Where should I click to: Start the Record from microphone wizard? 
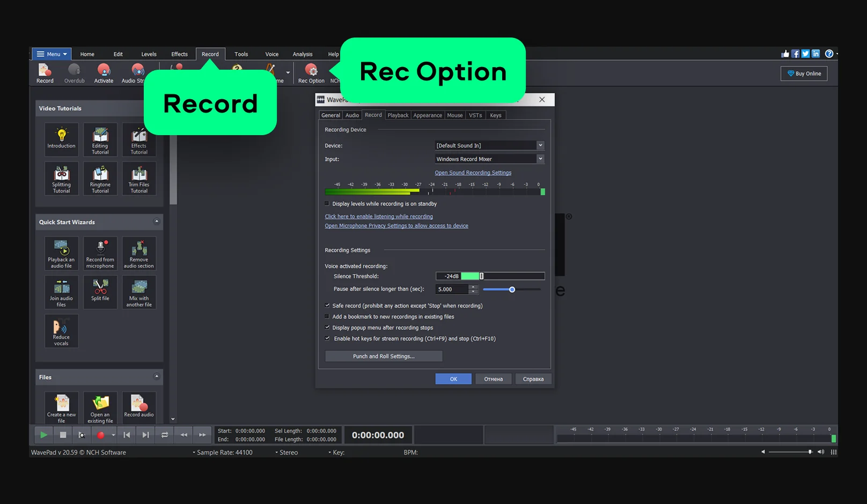pos(100,254)
